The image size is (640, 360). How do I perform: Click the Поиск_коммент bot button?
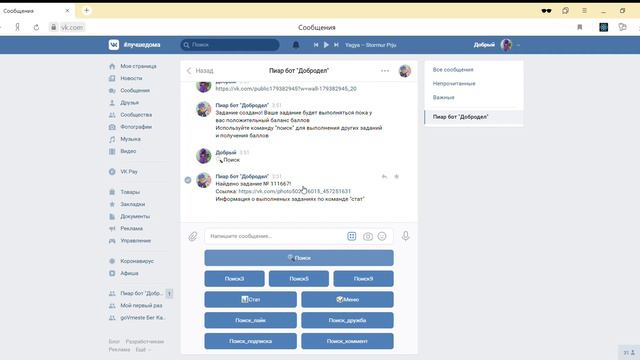347,341
